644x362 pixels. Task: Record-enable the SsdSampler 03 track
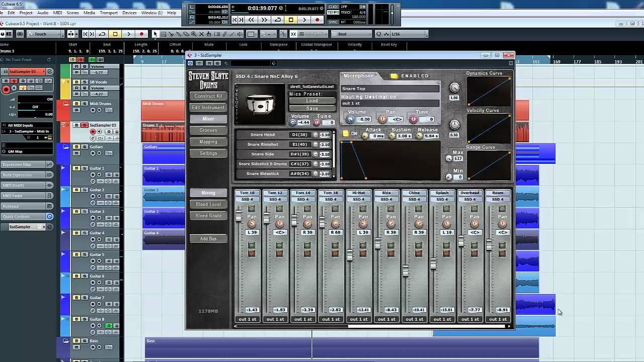93,132
